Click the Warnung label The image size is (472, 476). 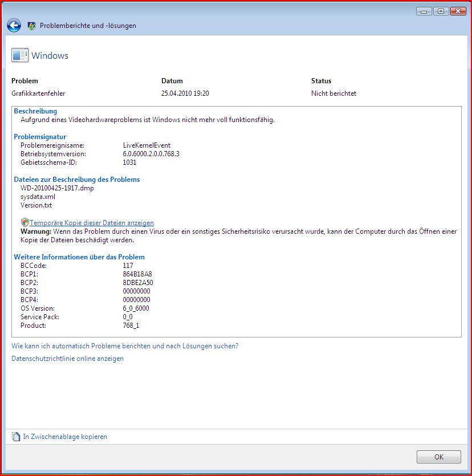point(36,231)
